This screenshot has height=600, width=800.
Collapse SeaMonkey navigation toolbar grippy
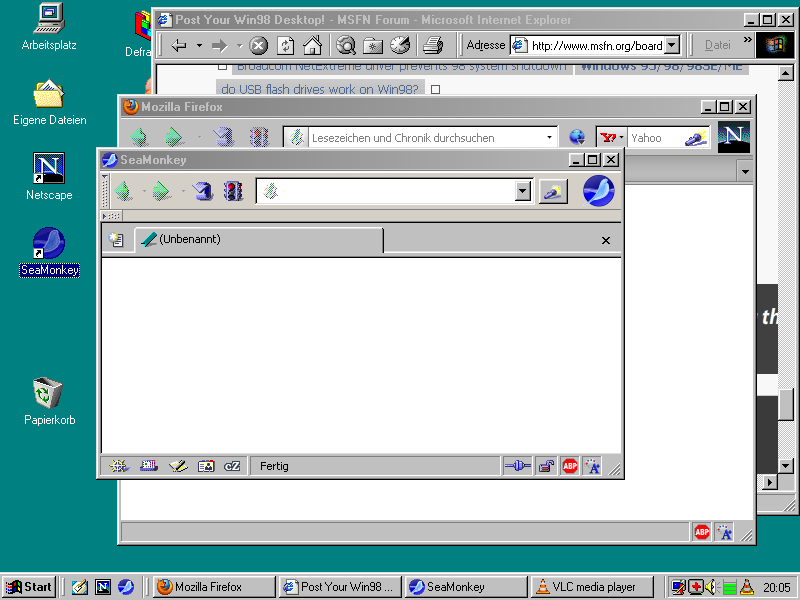pos(105,191)
